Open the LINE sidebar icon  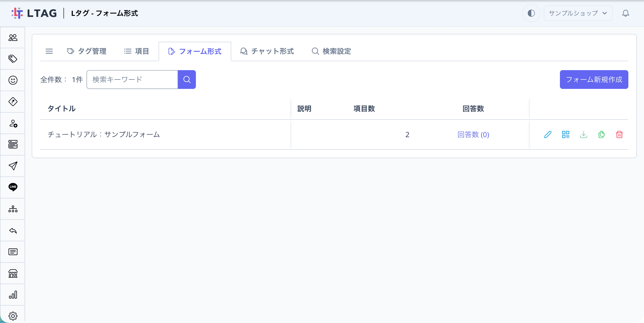click(x=13, y=187)
